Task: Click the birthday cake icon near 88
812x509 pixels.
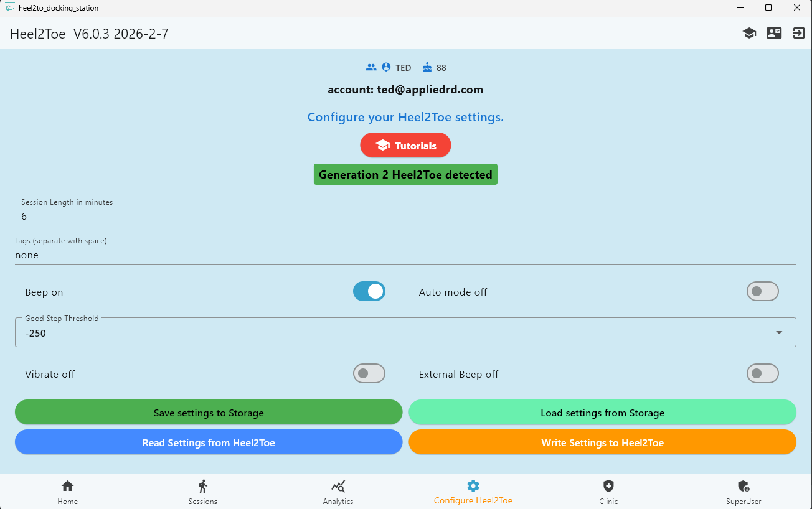Action: click(427, 67)
